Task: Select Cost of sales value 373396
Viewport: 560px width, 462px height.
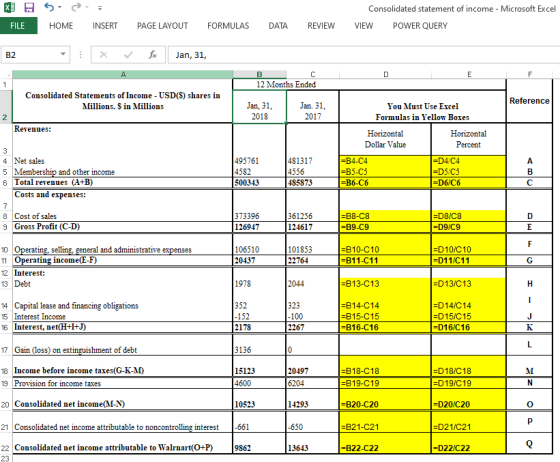Action: [x=260, y=216]
